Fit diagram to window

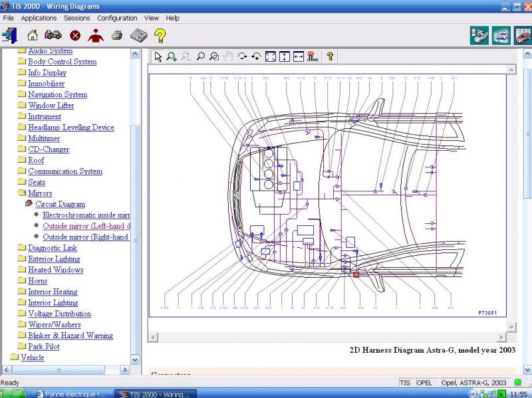[x=271, y=56]
